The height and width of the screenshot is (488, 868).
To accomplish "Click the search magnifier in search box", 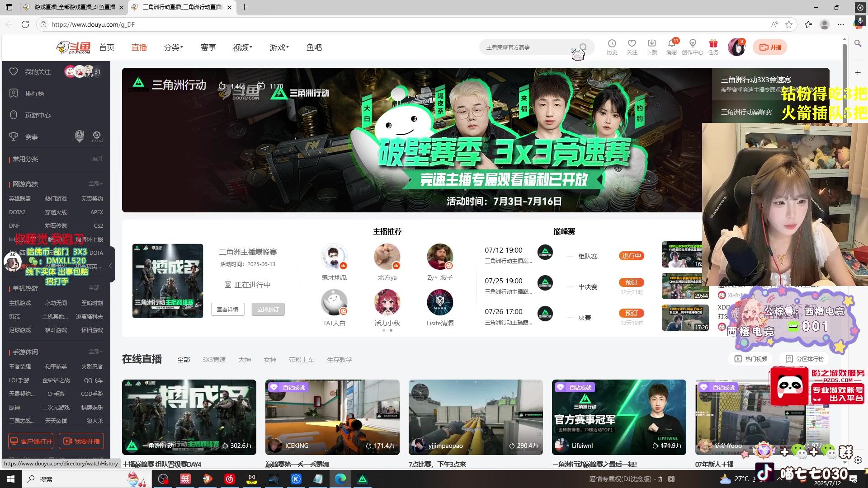I will (583, 47).
